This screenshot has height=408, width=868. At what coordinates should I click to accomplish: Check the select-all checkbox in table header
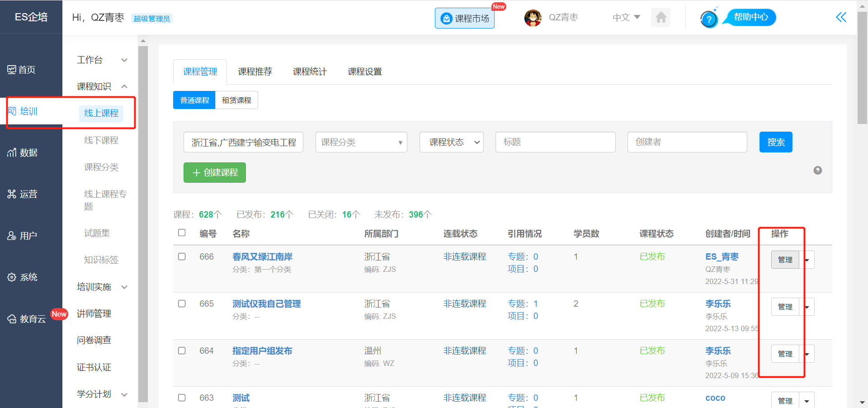point(182,233)
